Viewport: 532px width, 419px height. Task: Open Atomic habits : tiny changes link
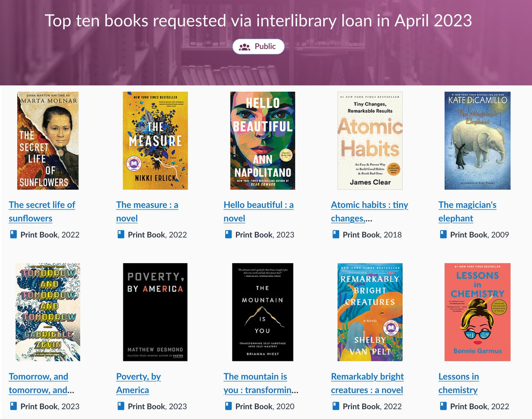point(369,211)
